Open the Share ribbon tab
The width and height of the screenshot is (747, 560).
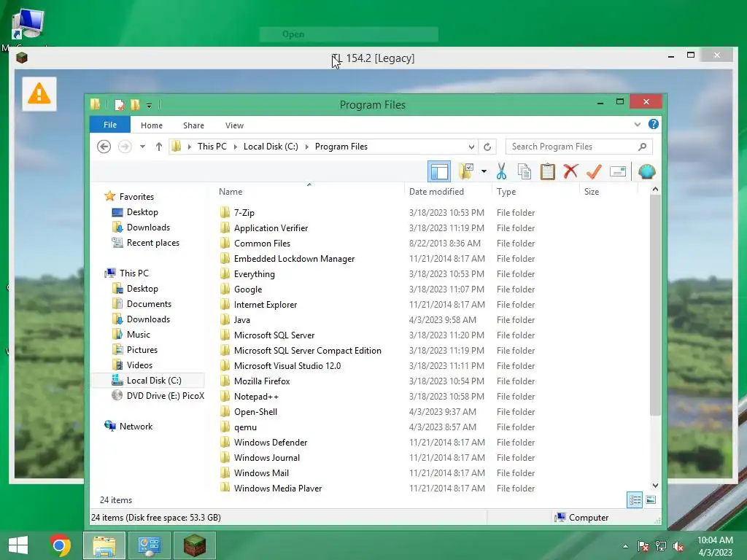point(193,125)
